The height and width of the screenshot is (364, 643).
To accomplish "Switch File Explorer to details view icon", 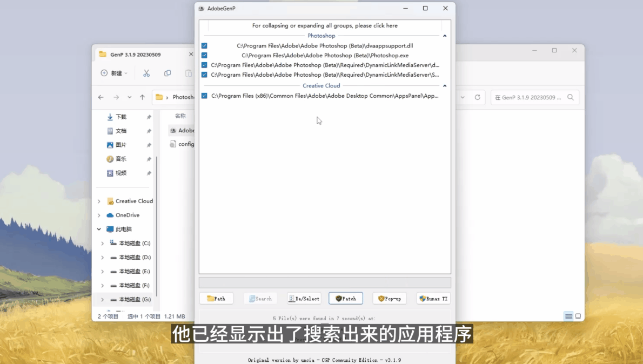I will pyautogui.click(x=568, y=316).
